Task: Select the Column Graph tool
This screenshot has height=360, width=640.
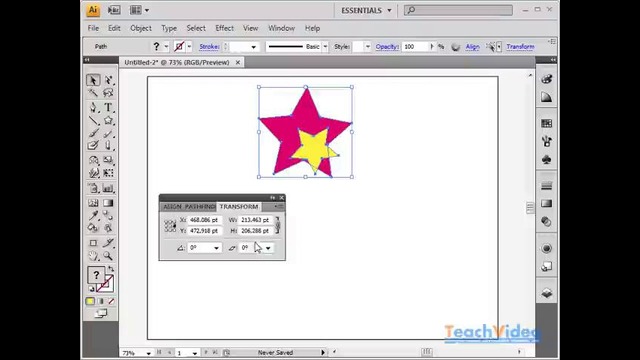Action: click(108, 188)
